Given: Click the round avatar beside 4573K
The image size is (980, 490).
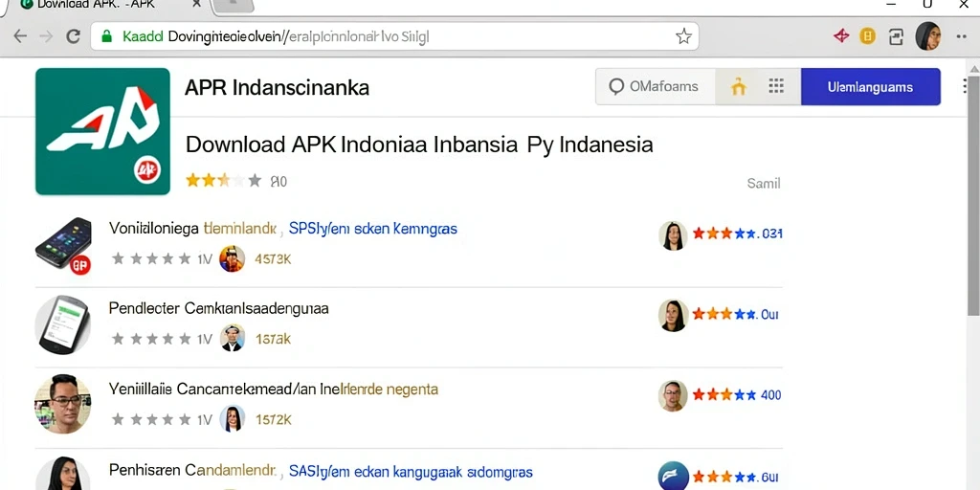Looking at the screenshot, I should [232, 258].
